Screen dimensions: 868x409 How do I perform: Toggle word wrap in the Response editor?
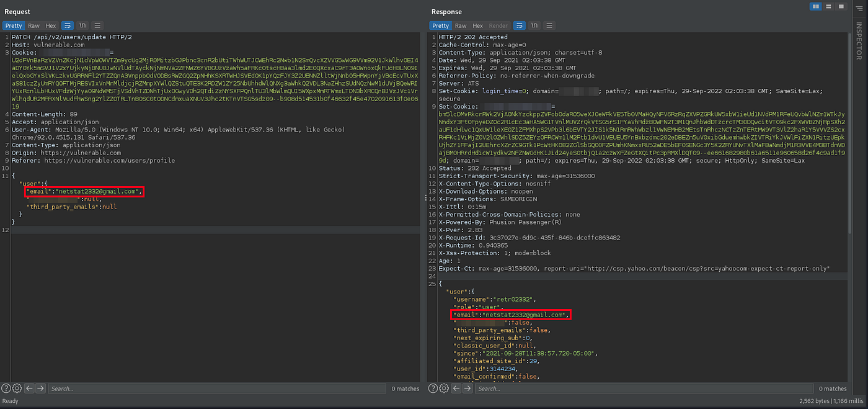tap(519, 25)
